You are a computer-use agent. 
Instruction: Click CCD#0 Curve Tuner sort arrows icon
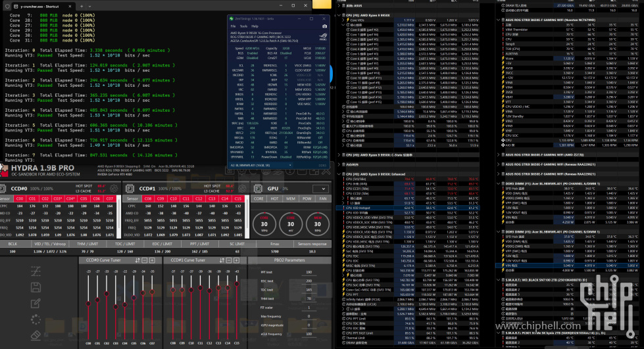click(x=137, y=260)
